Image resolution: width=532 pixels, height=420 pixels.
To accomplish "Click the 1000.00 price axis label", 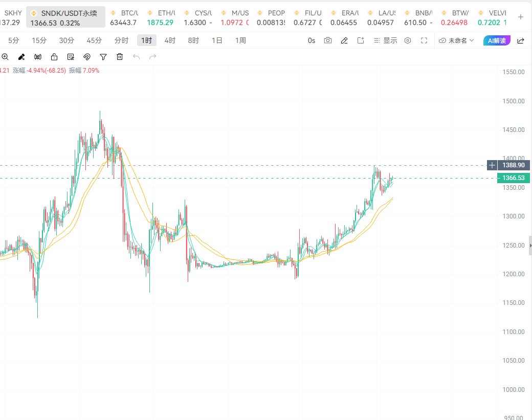I will point(514,389).
